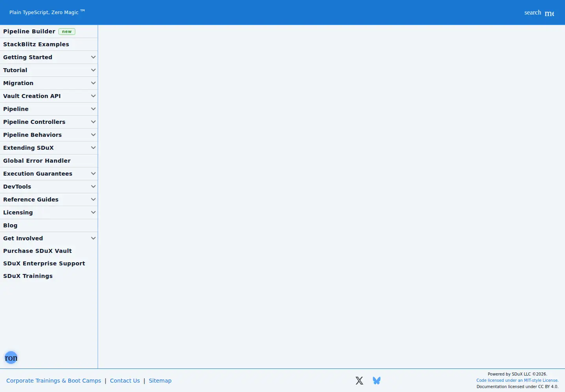
Task: Open the X (Twitter) icon in the footer
Action: point(359,381)
